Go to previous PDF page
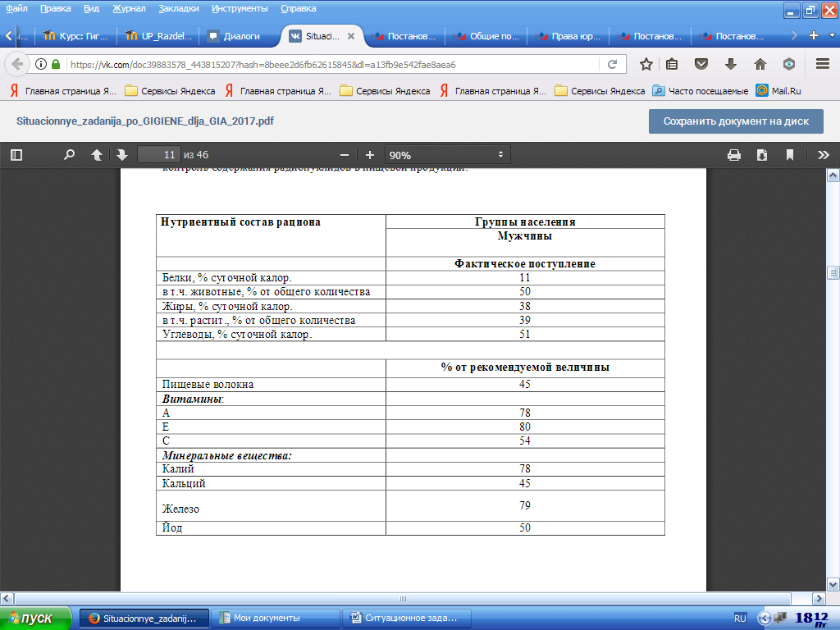The image size is (840, 630). pyautogui.click(x=97, y=155)
